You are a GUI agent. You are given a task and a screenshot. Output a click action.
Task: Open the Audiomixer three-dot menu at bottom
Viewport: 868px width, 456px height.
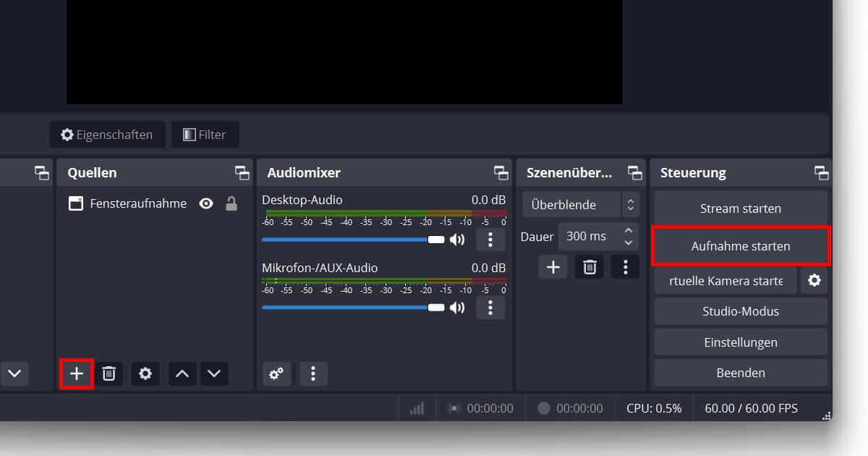(x=313, y=373)
